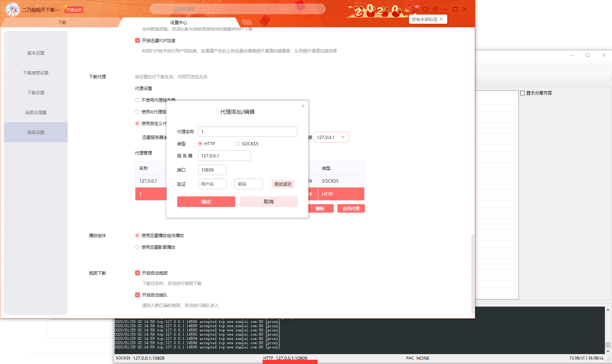Switch to the 下载 tab

click(62, 22)
